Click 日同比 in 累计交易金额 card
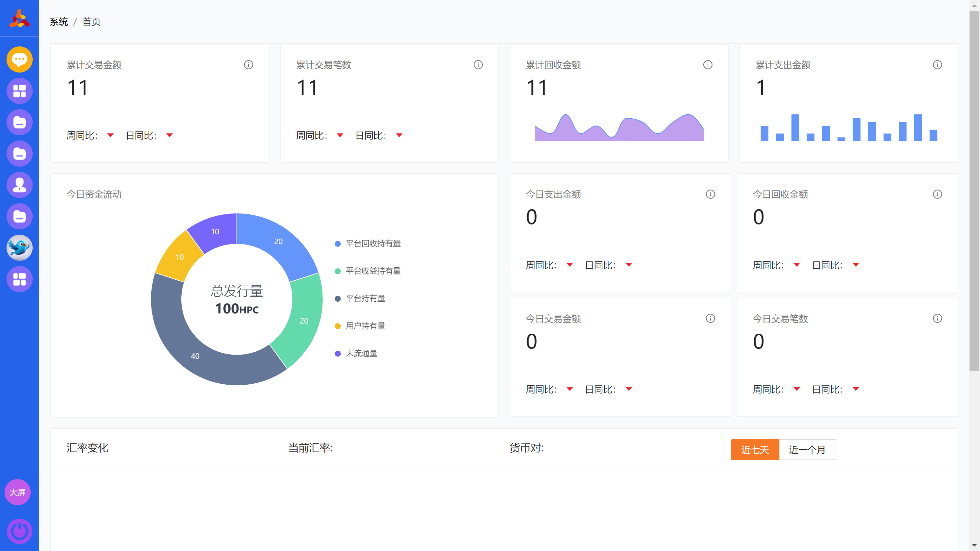Screen dimensions: 980x551 [141, 136]
